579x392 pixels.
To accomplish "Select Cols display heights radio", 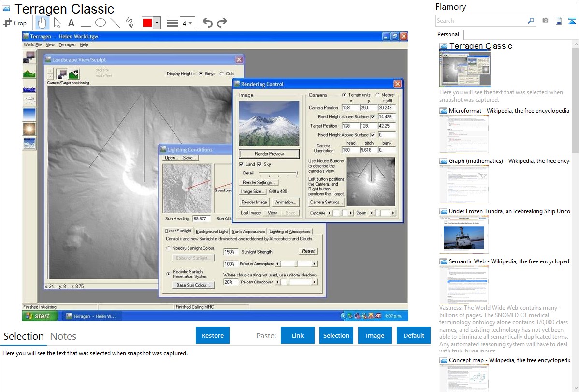I will pos(221,73).
